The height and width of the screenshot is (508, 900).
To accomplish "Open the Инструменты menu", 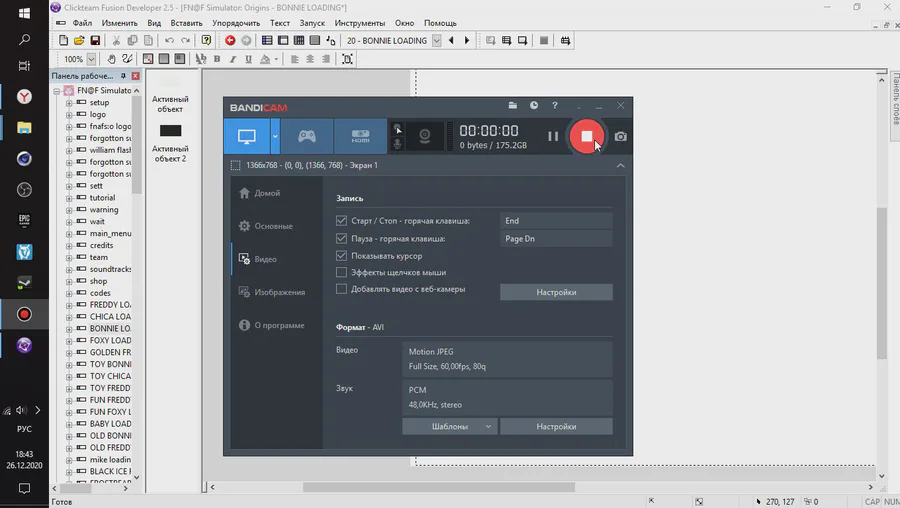I will 360,23.
